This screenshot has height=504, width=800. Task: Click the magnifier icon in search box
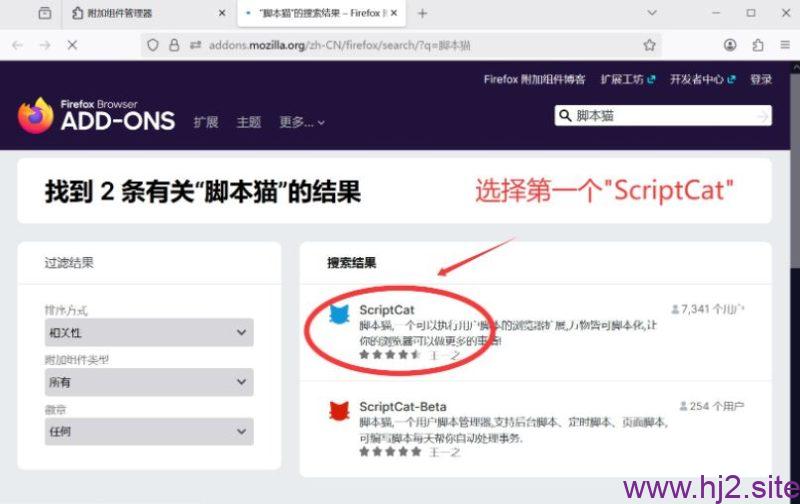565,116
